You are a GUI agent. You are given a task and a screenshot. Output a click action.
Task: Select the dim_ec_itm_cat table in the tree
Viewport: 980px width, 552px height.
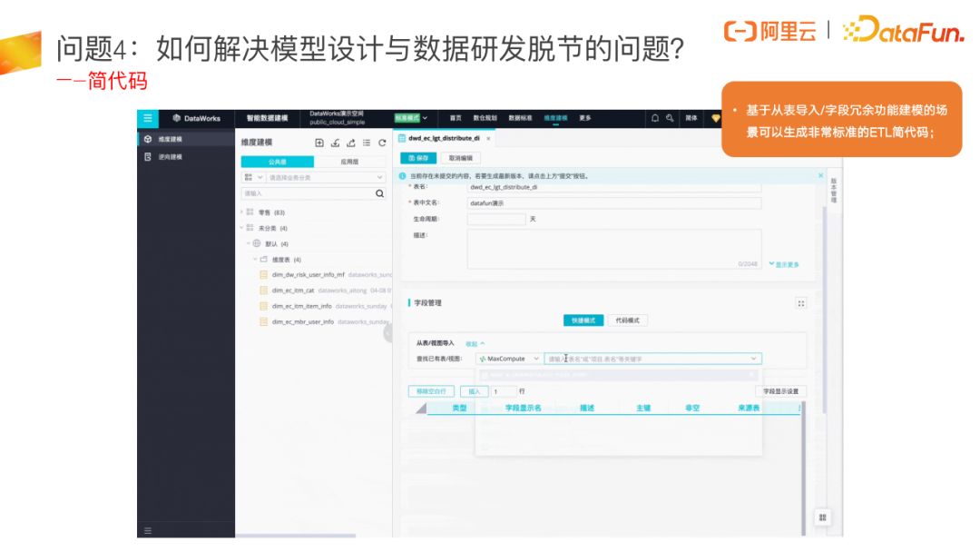click(295, 291)
